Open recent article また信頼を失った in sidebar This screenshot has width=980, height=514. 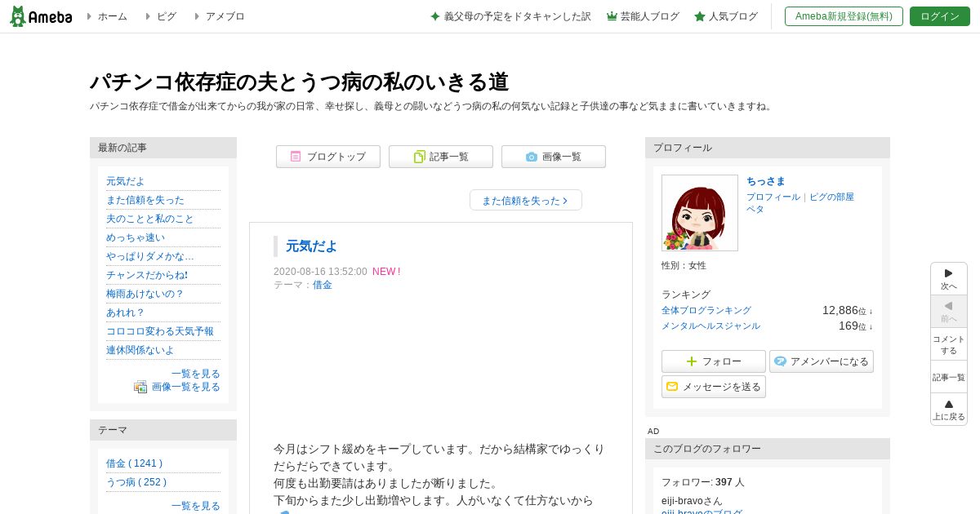(145, 200)
